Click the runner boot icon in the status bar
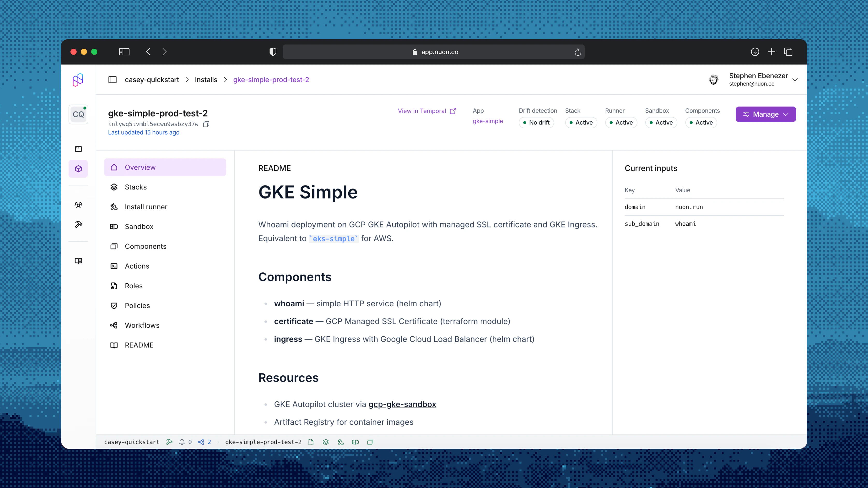The width and height of the screenshot is (868, 488). (340, 442)
